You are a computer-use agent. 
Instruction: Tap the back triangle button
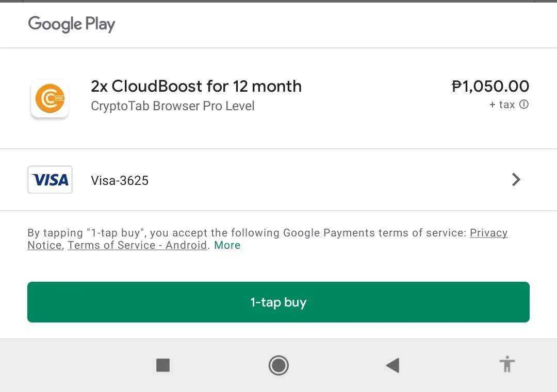392,365
